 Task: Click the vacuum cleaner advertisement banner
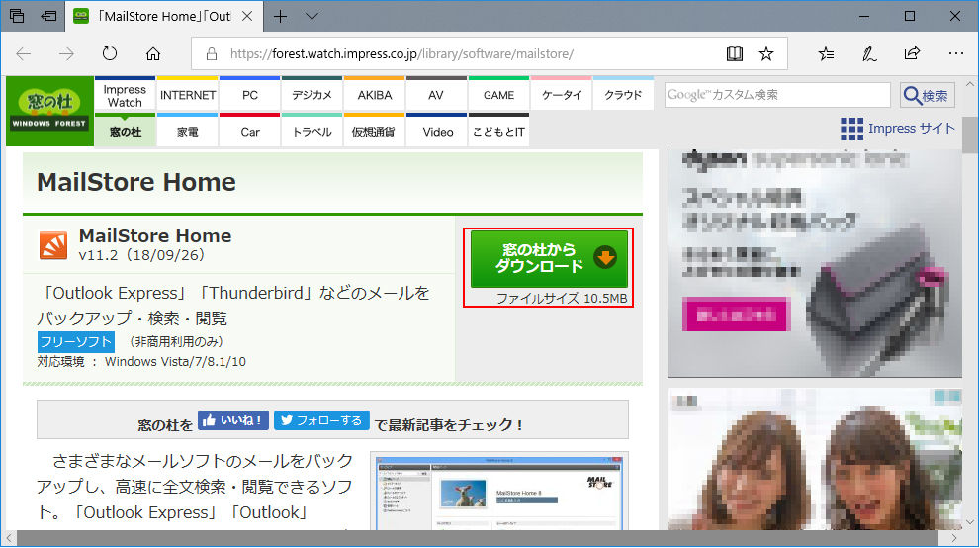tap(815, 264)
